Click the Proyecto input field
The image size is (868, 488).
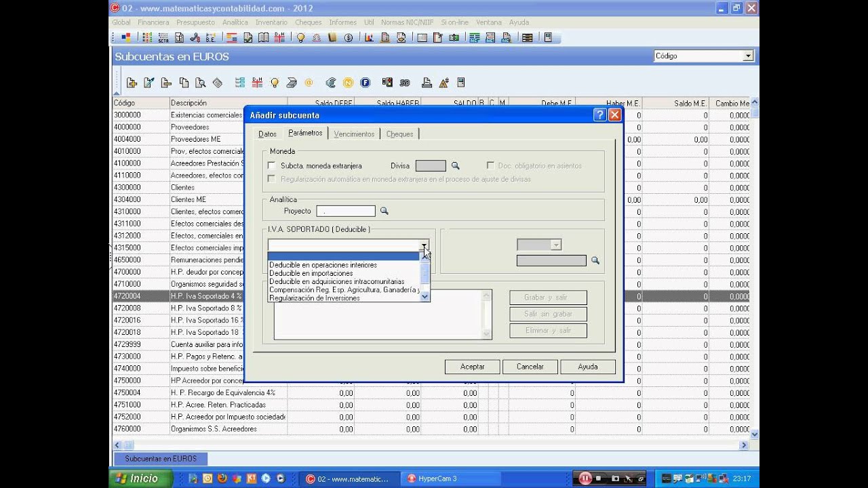tap(346, 211)
